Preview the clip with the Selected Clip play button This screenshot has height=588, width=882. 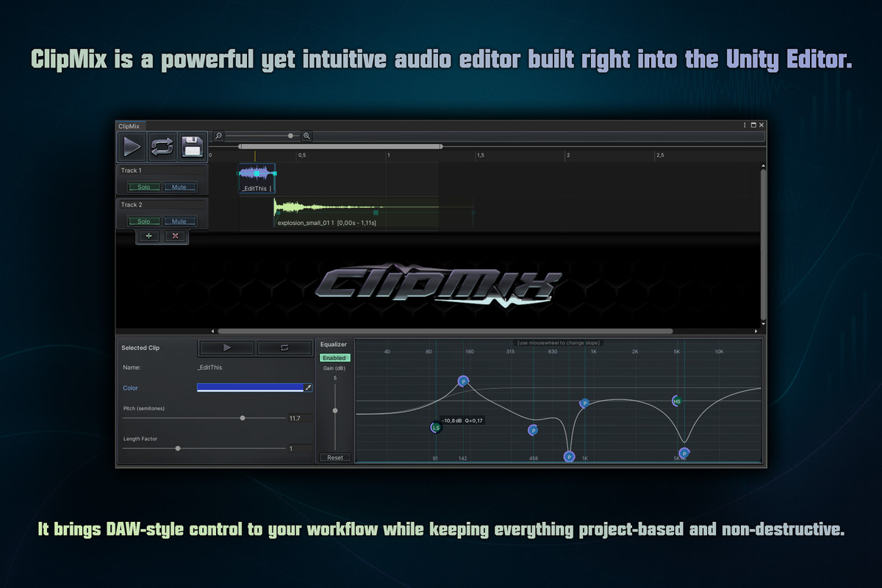(226, 347)
